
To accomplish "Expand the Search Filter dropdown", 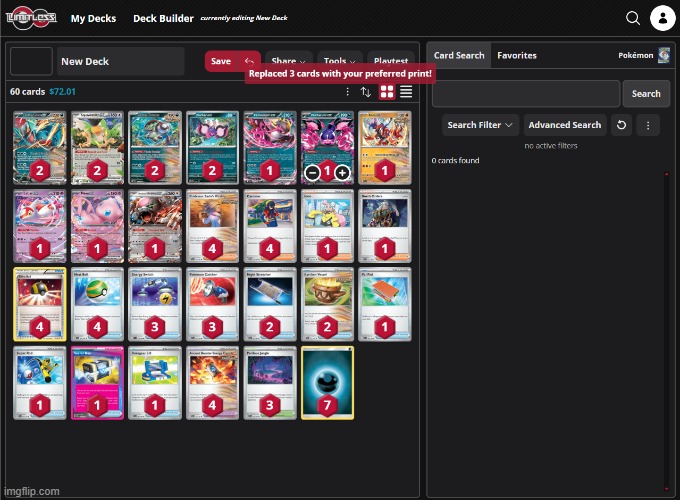I will click(x=481, y=125).
